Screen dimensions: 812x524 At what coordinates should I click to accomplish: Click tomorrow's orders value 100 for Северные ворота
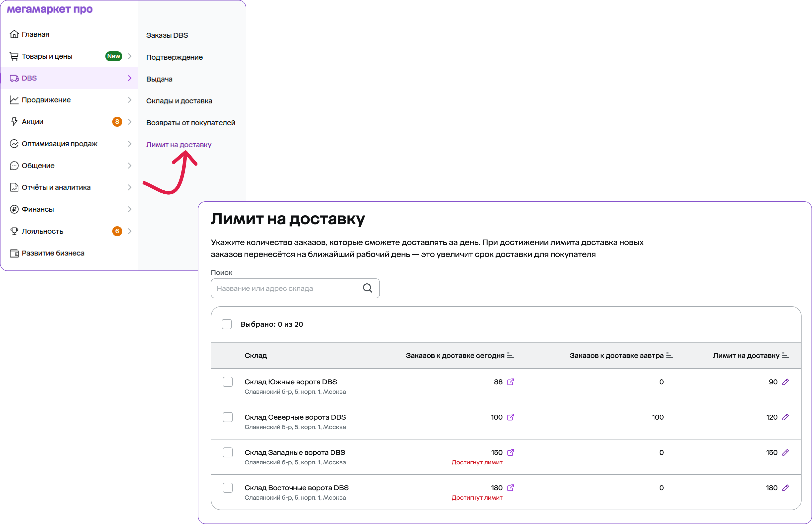tap(658, 417)
